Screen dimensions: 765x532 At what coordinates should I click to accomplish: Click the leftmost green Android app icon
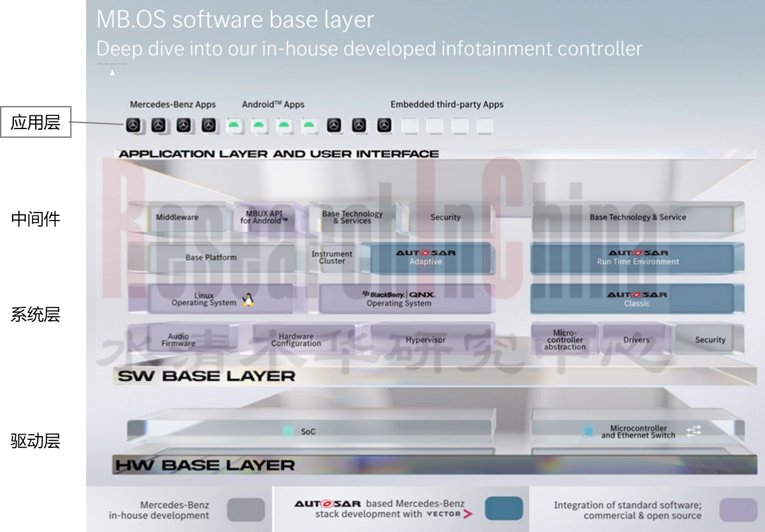(x=234, y=126)
